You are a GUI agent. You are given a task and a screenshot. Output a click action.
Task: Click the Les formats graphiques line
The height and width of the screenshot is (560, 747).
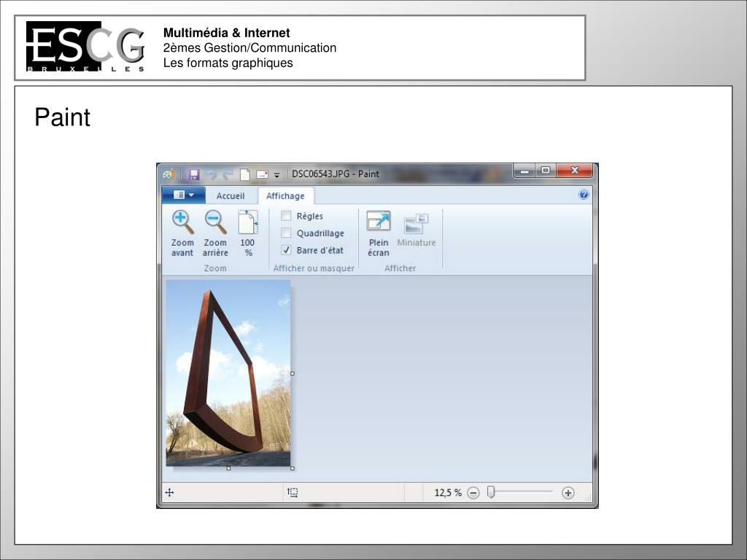[x=228, y=63]
